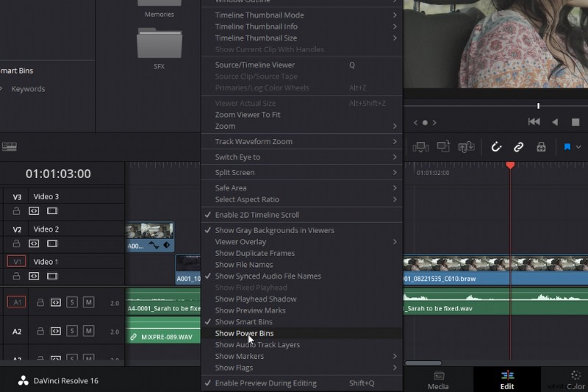Switch to the Media page tab
The width and height of the screenshot is (588, 392).
click(438, 380)
